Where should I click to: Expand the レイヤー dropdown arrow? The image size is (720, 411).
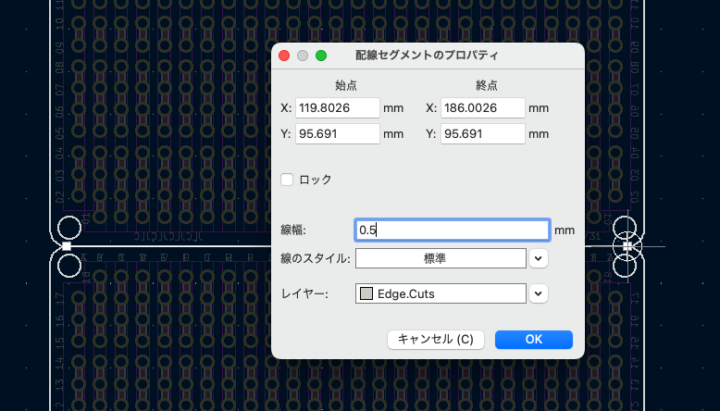538,294
